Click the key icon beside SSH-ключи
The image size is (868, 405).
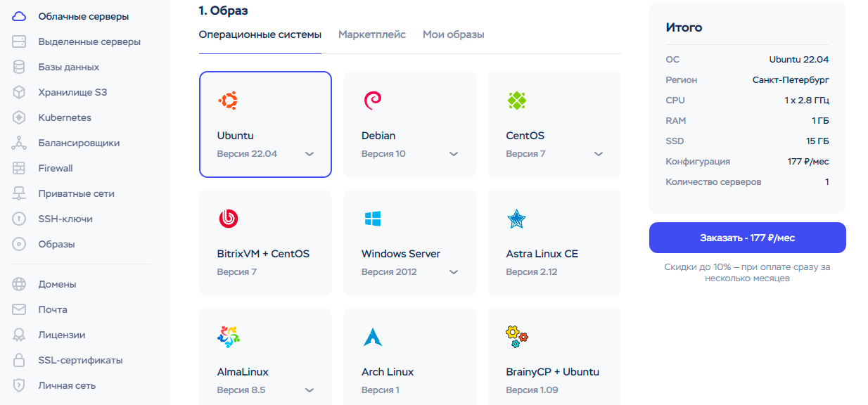point(19,219)
